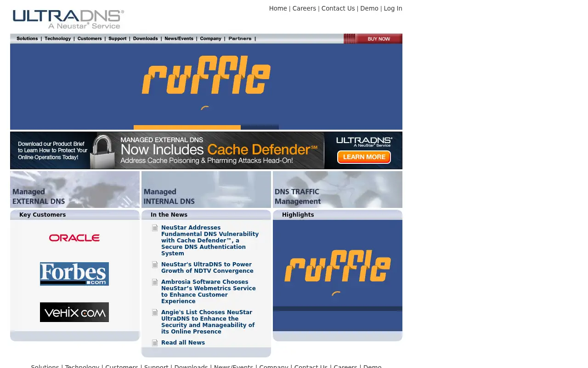Open the Careers link in the header
Image resolution: width=588 pixels, height=368 pixels.
pos(304,8)
